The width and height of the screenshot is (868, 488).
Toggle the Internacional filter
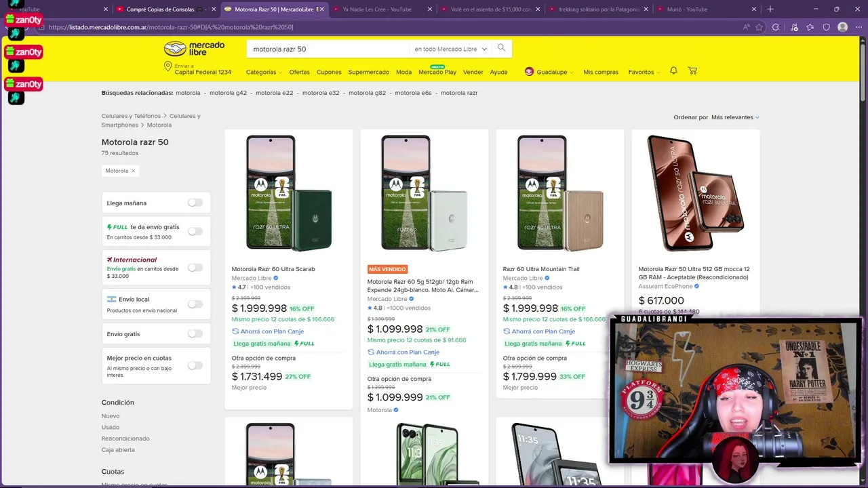coord(195,268)
